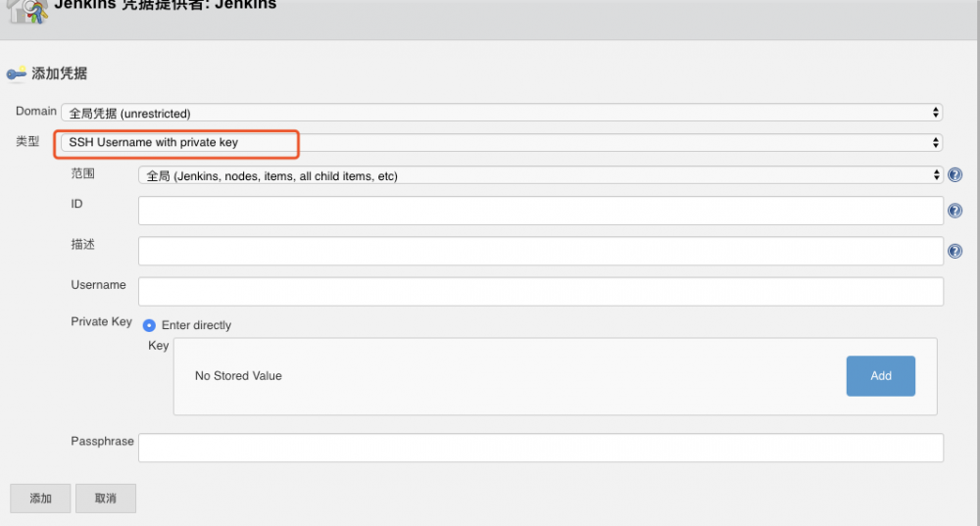Viewport: 980px width, 526px height.
Task: Click the Domain label
Action: pos(36,112)
